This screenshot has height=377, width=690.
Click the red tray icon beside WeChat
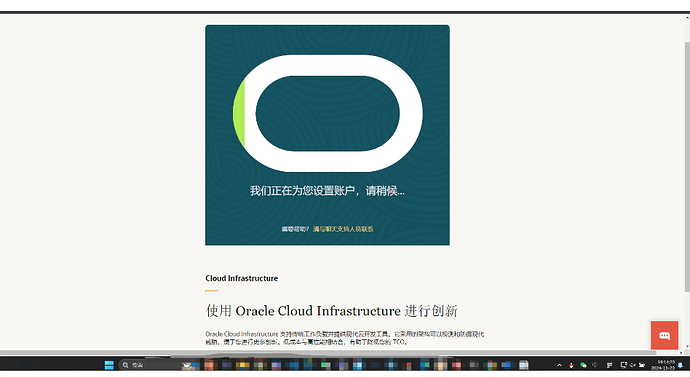pyautogui.click(x=571, y=365)
